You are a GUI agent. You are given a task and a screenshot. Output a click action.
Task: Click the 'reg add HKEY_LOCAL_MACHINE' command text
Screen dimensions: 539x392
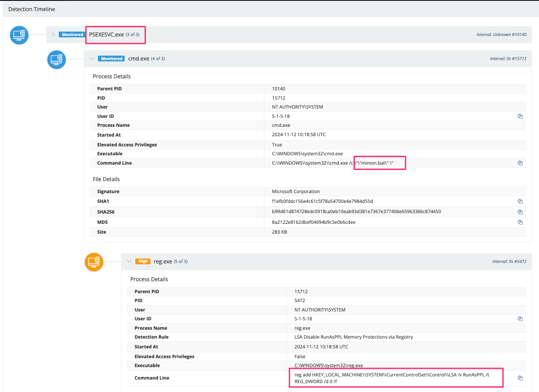click(392, 378)
